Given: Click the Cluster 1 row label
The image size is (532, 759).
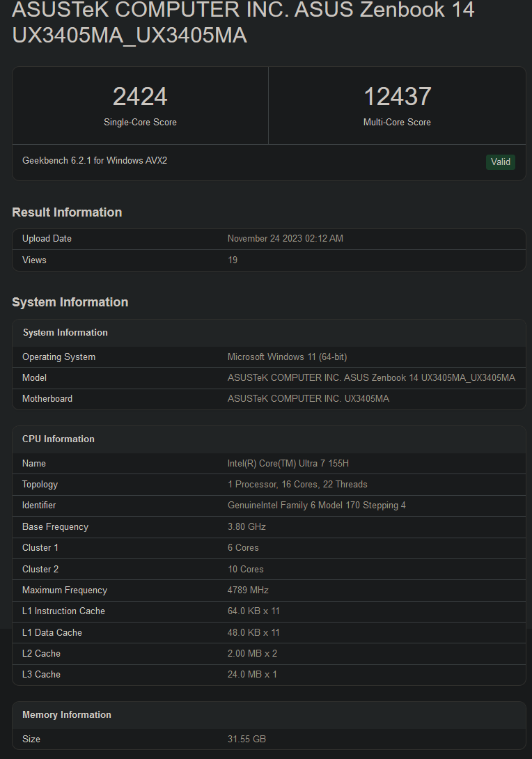Looking at the screenshot, I should (x=40, y=547).
